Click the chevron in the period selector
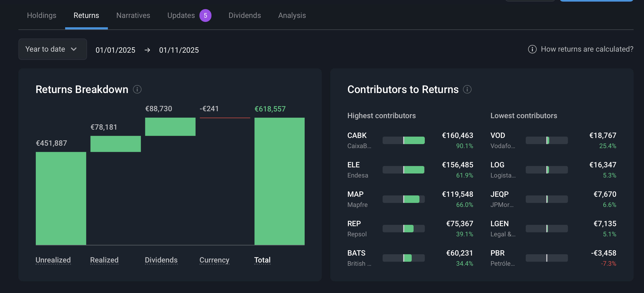Image resolution: width=644 pixels, height=293 pixels. pos(74,49)
